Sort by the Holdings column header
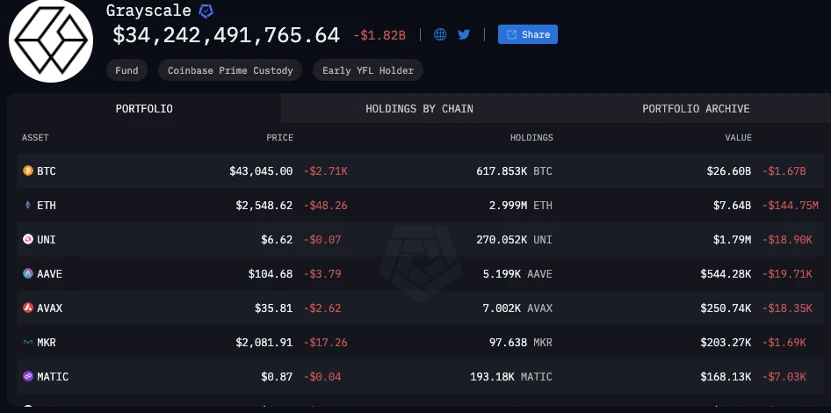Image resolution: width=832 pixels, height=414 pixels. (x=531, y=138)
